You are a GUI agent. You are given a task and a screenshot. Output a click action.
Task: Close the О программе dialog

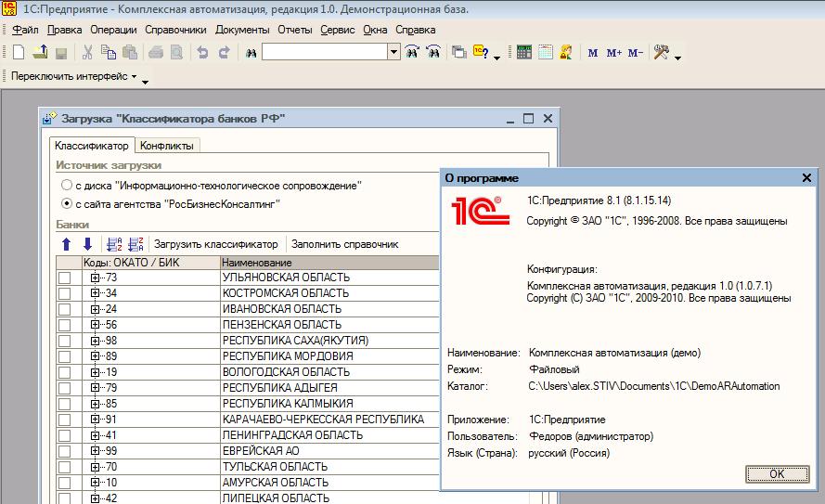tap(806, 178)
